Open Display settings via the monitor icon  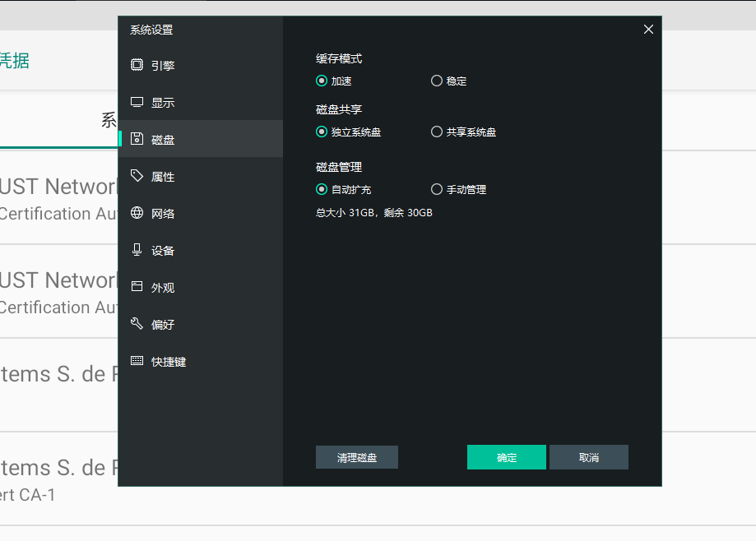[136, 101]
